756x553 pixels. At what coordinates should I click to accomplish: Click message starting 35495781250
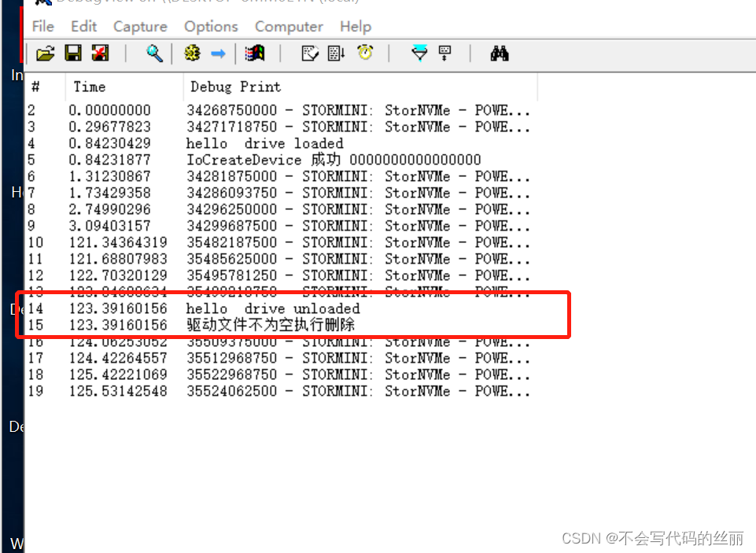(x=358, y=275)
